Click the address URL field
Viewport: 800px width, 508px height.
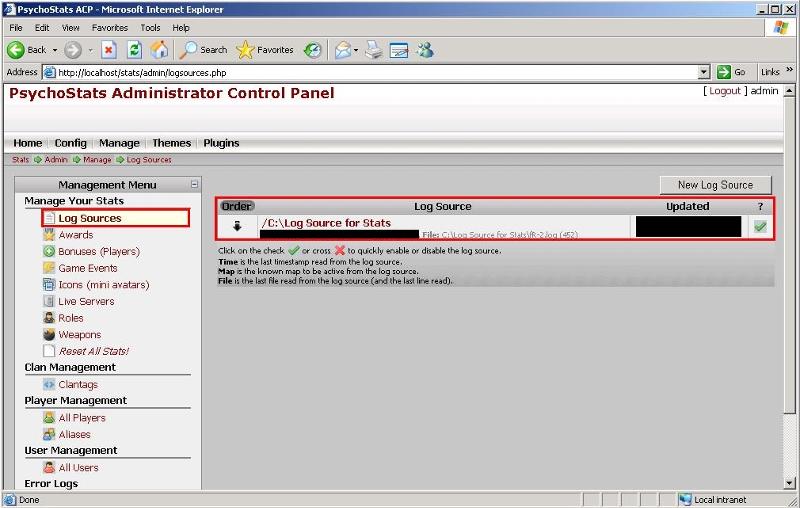(x=377, y=72)
